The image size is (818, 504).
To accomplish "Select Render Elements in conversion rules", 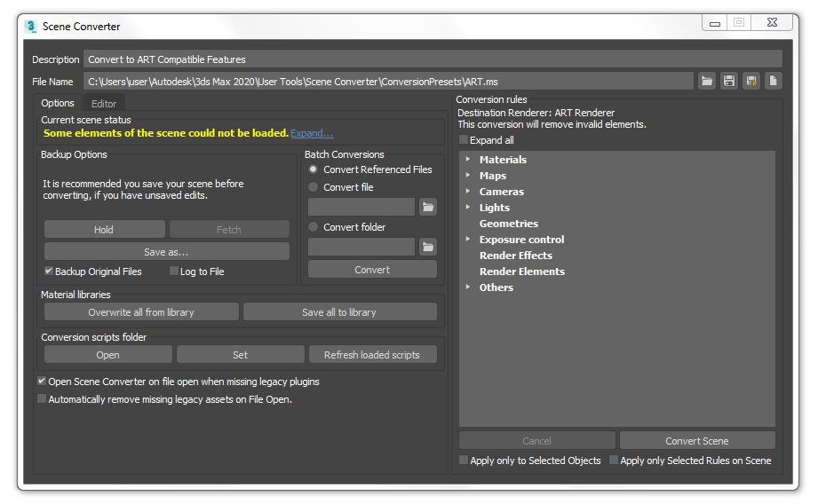I will tap(522, 272).
